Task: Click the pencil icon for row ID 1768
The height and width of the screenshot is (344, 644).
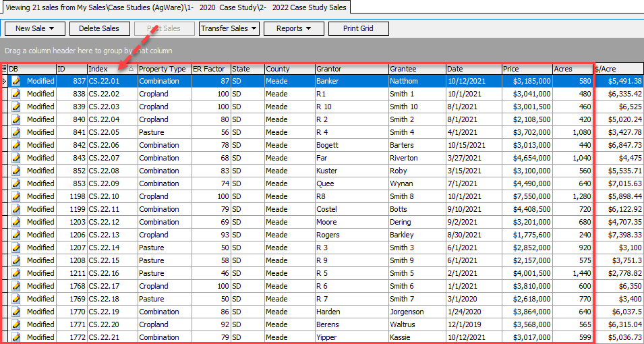Action: tap(16, 286)
